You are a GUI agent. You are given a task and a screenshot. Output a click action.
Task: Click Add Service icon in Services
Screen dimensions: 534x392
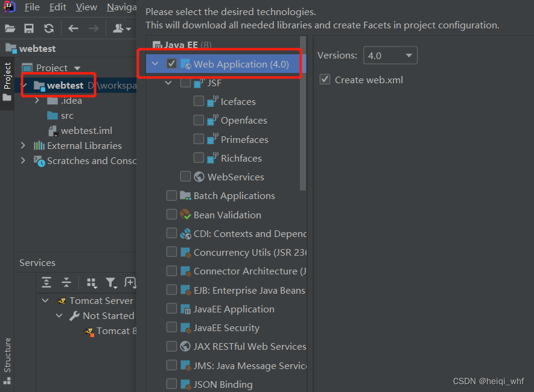pyautogui.click(x=130, y=282)
